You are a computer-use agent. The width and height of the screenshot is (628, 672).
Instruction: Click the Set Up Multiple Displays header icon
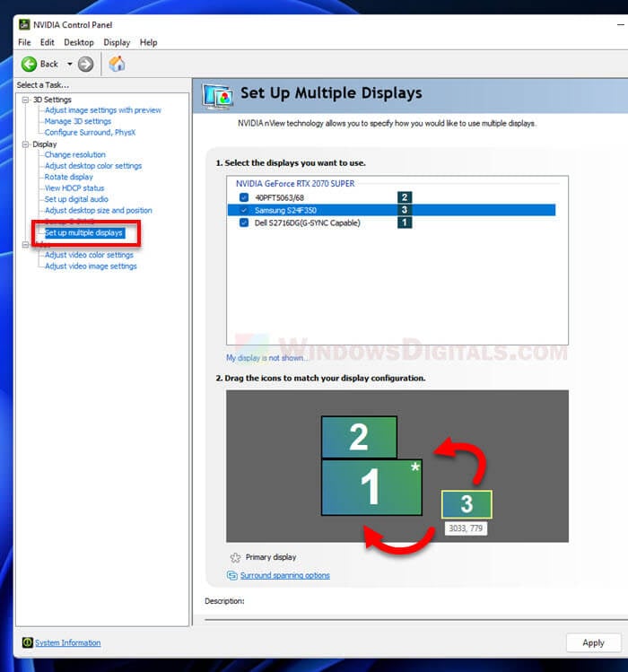[x=218, y=97]
